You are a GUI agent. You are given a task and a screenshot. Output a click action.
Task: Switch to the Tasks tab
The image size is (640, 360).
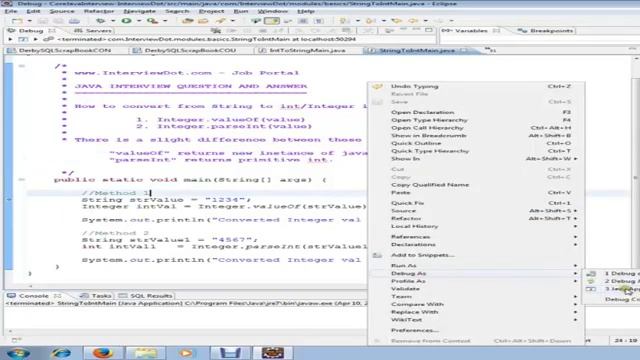pyautogui.click(x=96, y=296)
